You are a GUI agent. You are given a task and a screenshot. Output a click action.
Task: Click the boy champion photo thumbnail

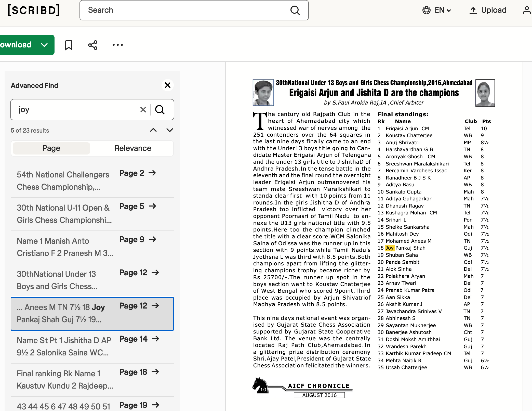coord(263,93)
